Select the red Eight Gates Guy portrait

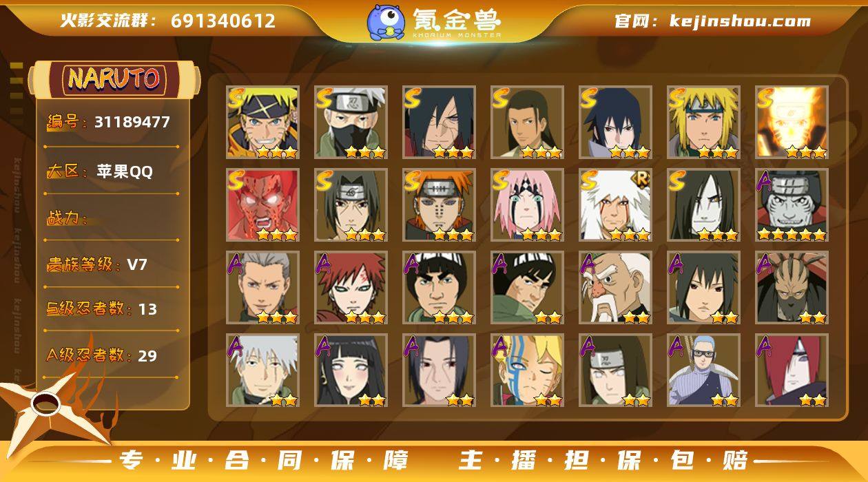(x=262, y=205)
